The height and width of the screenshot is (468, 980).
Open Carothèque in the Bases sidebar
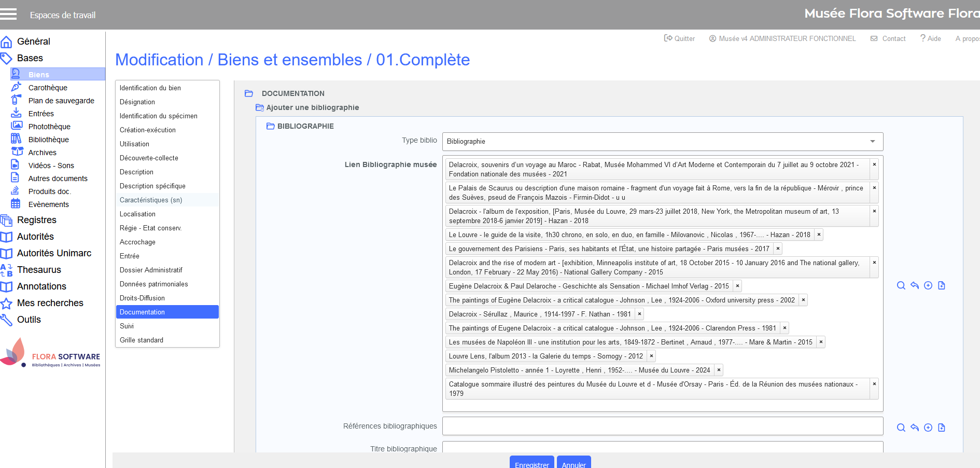click(48, 88)
